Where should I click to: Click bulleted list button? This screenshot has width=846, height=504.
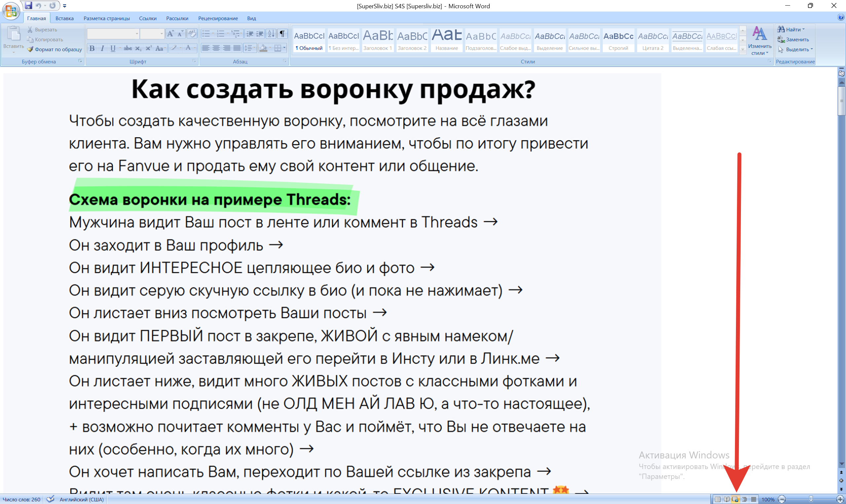pos(206,33)
